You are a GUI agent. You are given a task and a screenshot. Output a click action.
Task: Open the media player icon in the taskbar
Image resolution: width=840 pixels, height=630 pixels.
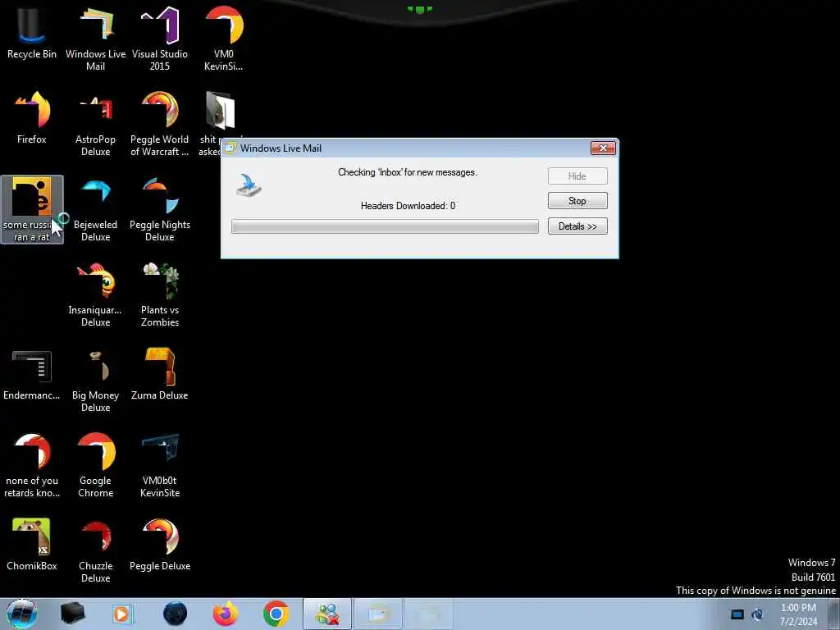122,614
